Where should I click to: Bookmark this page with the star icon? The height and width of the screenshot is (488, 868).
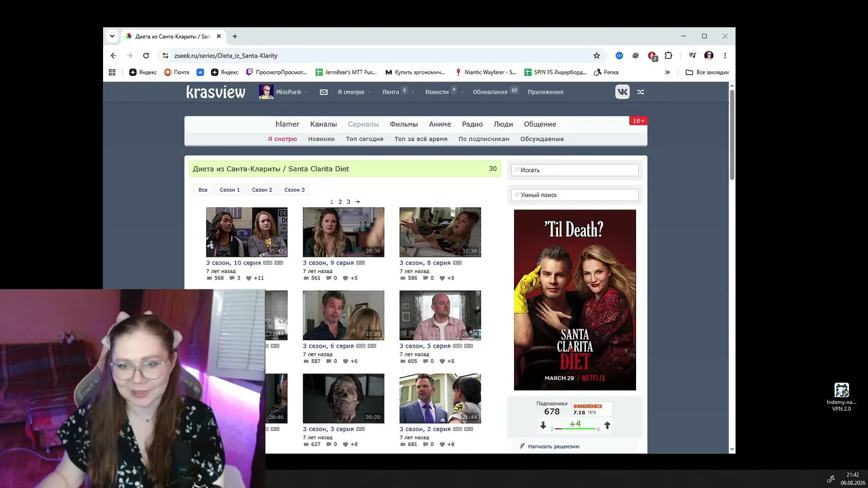pos(597,56)
